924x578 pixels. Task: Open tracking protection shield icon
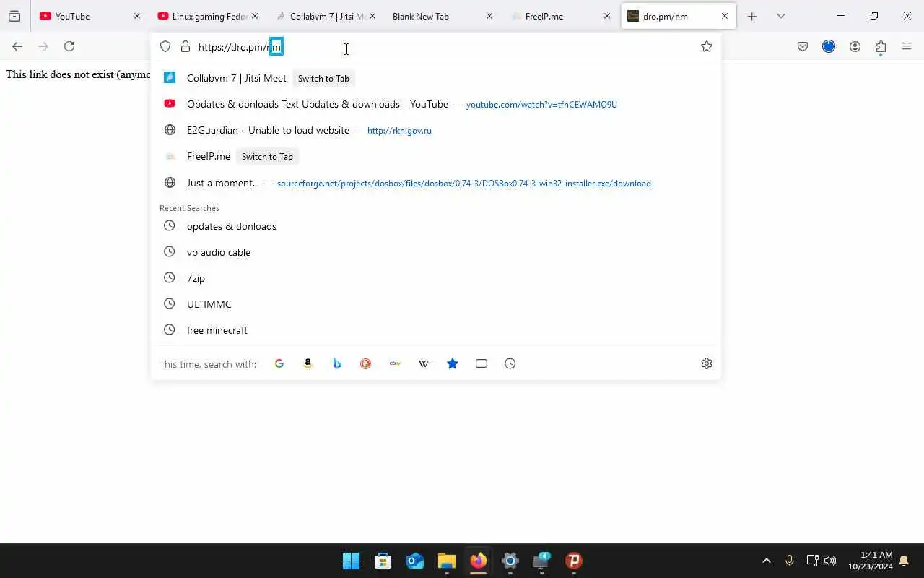[x=165, y=46]
